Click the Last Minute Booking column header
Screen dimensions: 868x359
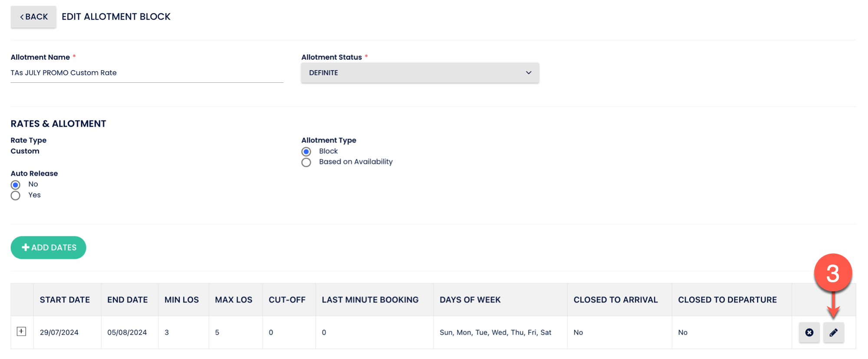tap(370, 300)
